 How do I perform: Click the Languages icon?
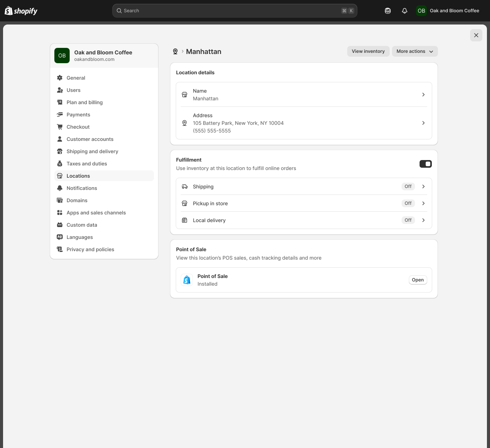click(x=60, y=237)
